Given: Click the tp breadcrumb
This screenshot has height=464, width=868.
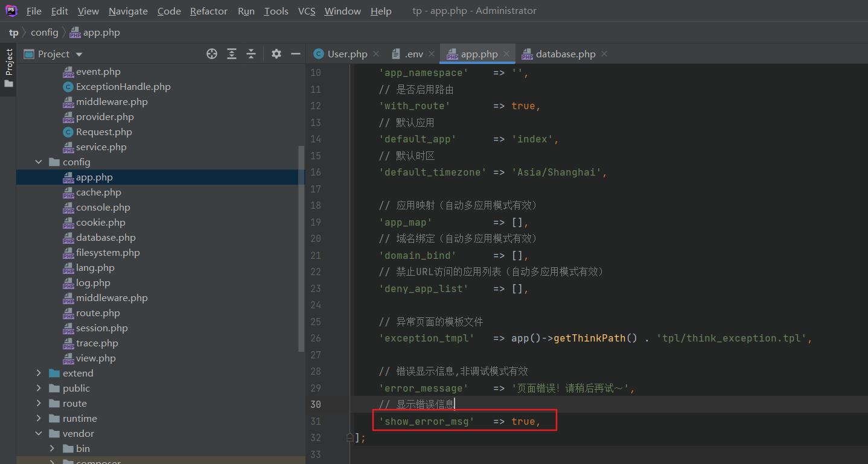Looking at the screenshot, I should click(x=13, y=33).
